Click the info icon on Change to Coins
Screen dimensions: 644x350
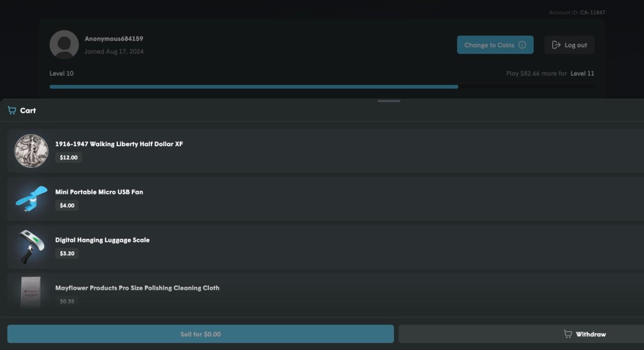click(x=522, y=45)
